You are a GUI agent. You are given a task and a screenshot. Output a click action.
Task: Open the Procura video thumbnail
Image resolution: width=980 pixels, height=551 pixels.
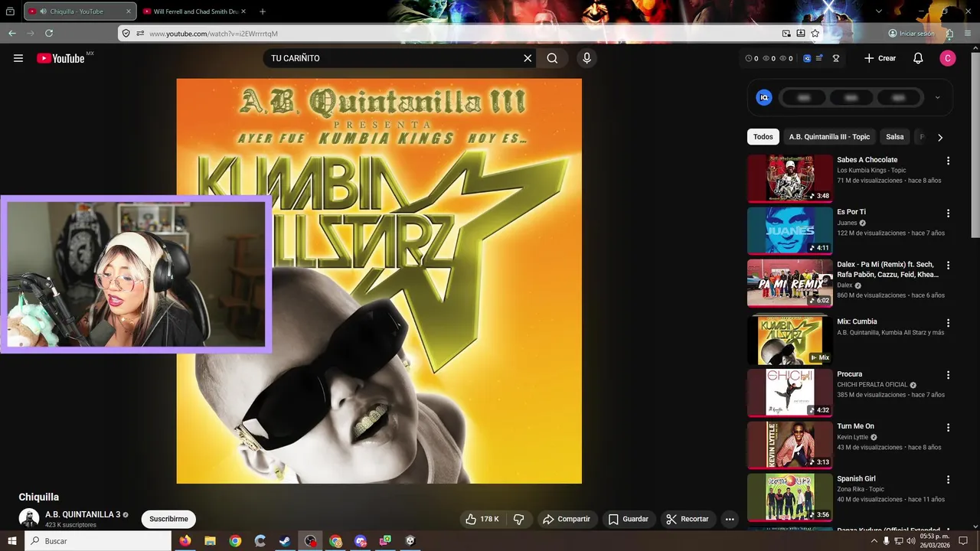[789, 393]
